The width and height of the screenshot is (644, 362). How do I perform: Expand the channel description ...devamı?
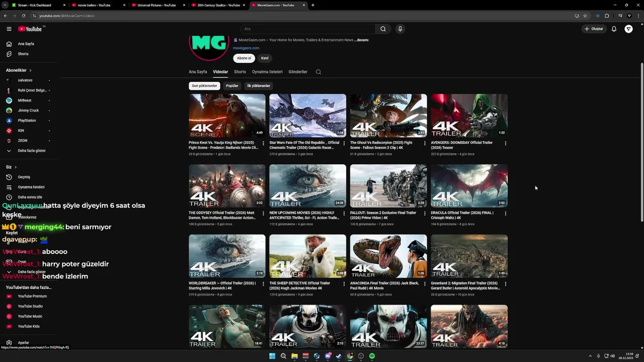361,40
